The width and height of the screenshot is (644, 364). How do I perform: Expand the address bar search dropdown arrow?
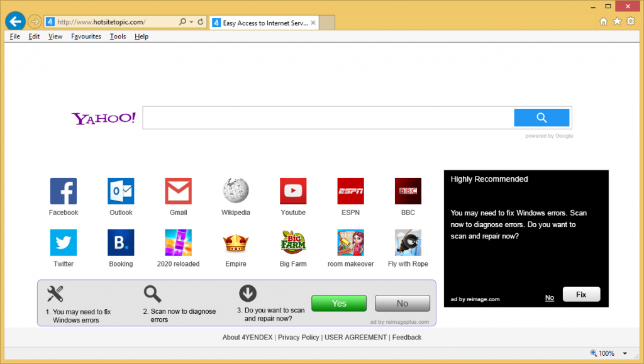point(191,22)
